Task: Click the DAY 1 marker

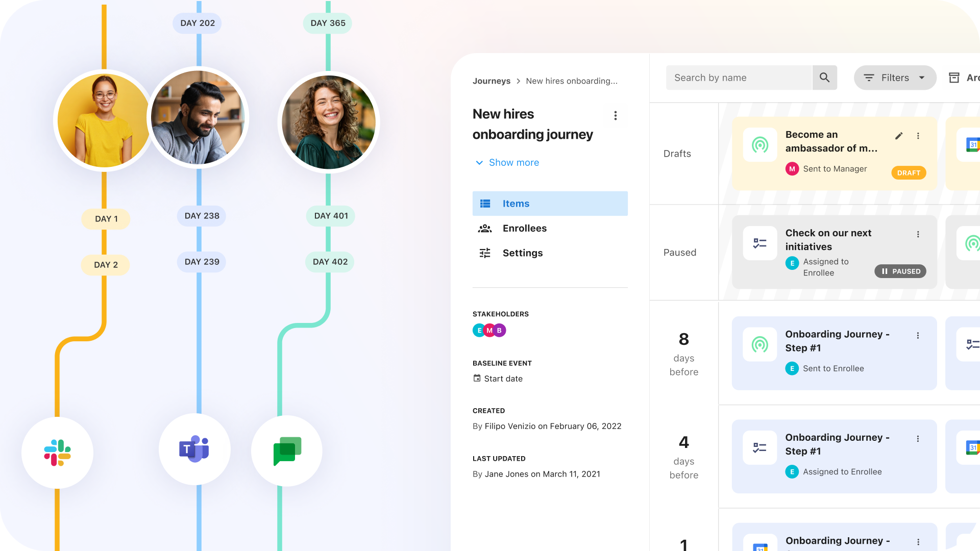Action: [106, 219]
